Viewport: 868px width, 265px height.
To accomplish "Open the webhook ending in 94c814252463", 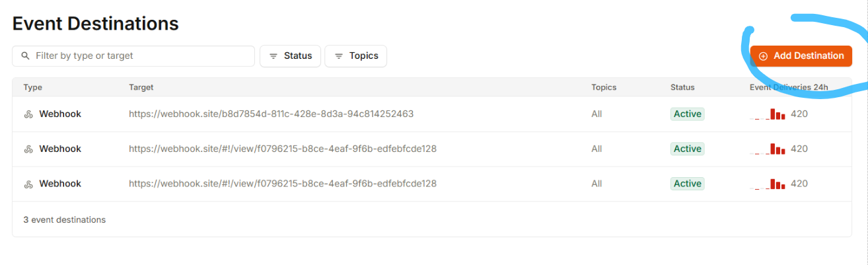I will [271, 114].
